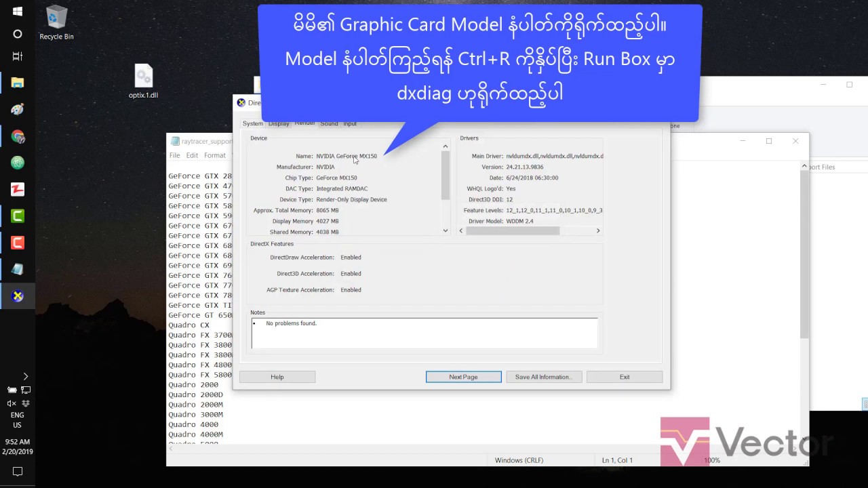Launch File Explorer from the taskbar
Image resolution: width=868 pixels, height=488 pixels.
tap(18, 83)
